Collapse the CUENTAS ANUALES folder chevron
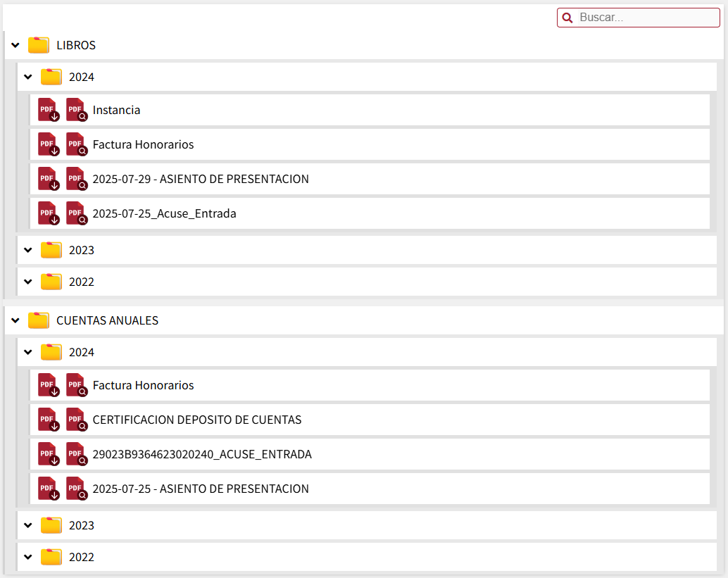 pos(15,320)
